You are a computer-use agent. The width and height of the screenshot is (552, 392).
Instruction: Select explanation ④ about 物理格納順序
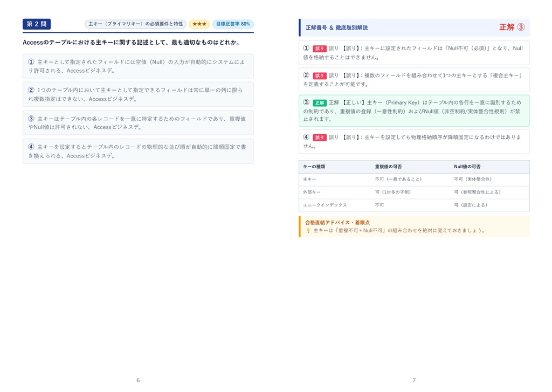point(414,142)
